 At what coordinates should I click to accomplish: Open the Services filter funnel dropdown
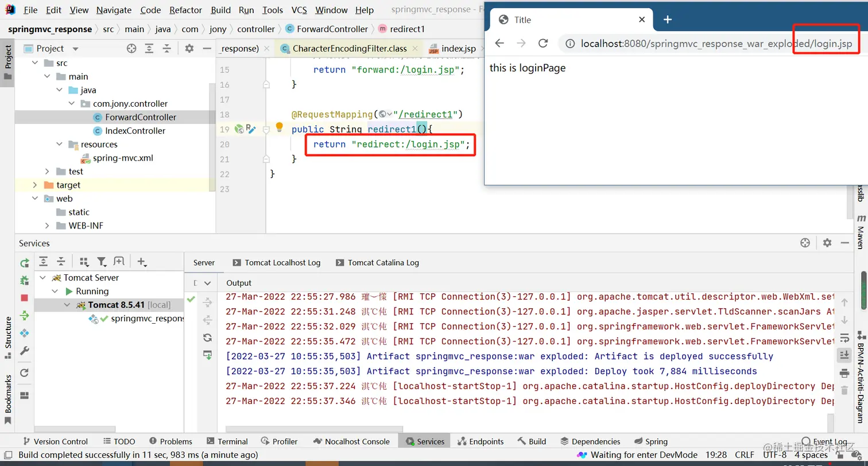pos(102,262)
